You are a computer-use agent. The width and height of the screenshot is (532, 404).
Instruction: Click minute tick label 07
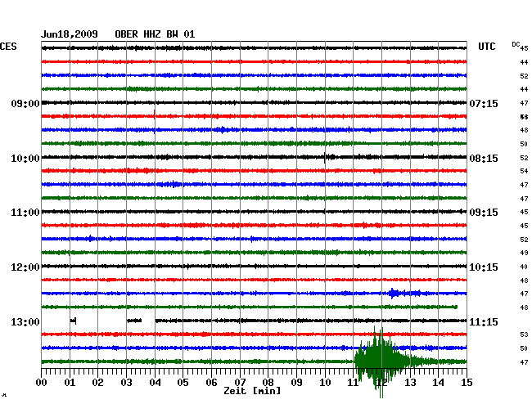240,382
